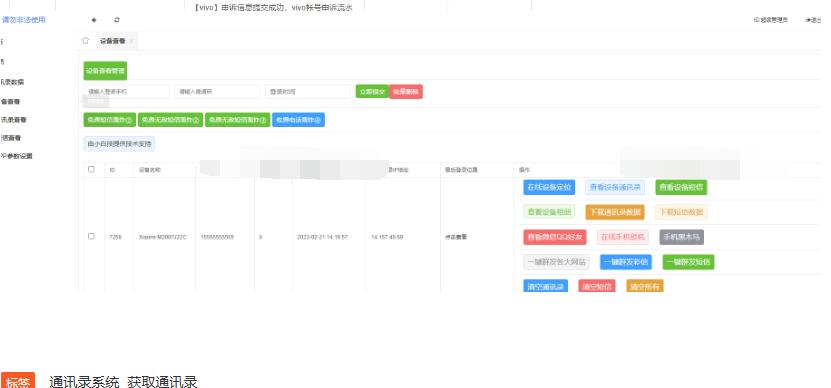Screen dimensions: 831x388
Task: Click the light green 查看设备相册 button
Action: pos(549,212)
